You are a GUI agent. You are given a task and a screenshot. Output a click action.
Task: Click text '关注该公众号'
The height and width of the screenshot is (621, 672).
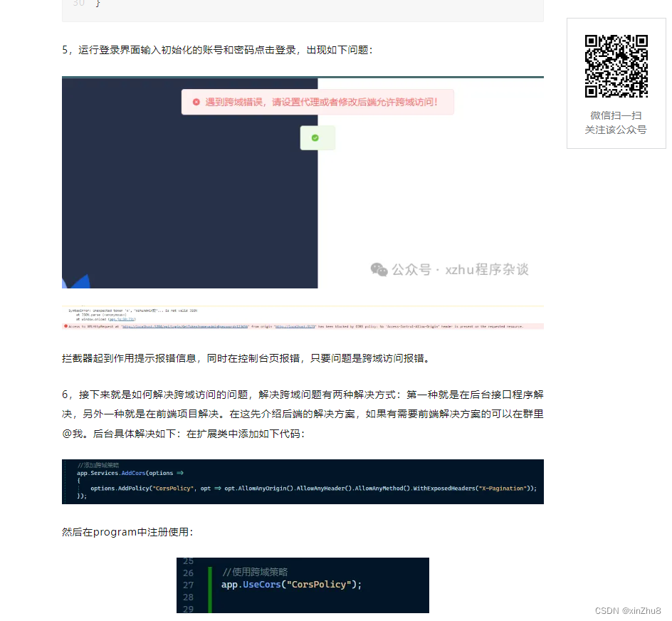point(616,130)
